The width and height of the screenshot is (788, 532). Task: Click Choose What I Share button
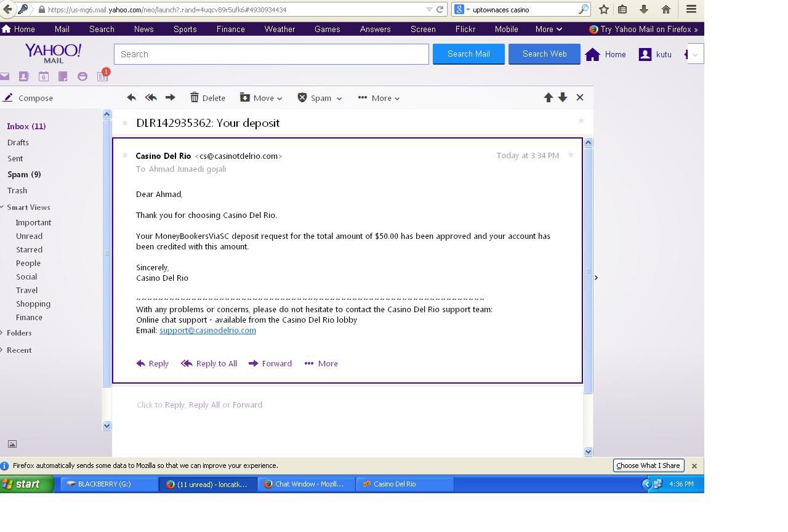[648, 465]
